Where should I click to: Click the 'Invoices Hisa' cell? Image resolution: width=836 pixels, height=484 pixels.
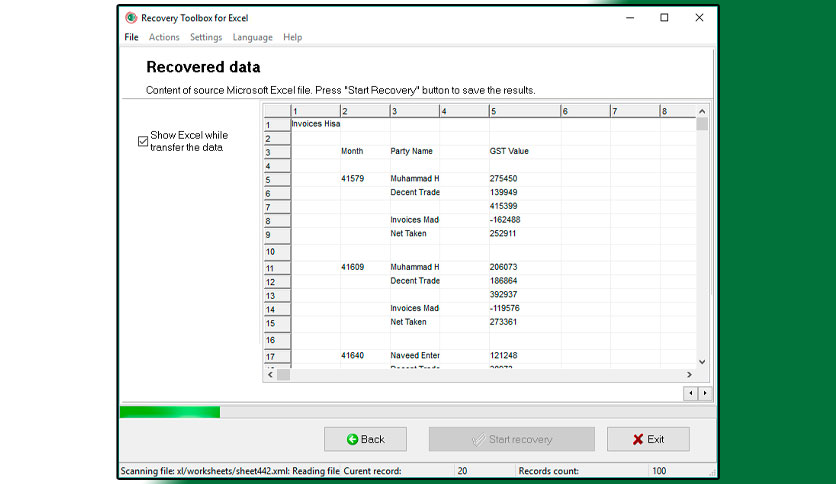point(316,124)
